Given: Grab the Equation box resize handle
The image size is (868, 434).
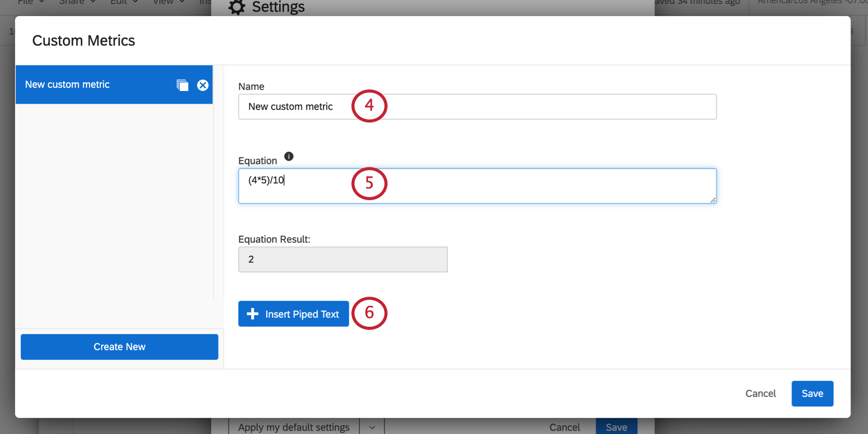Looking at the screenshot, I should (713, 200).
